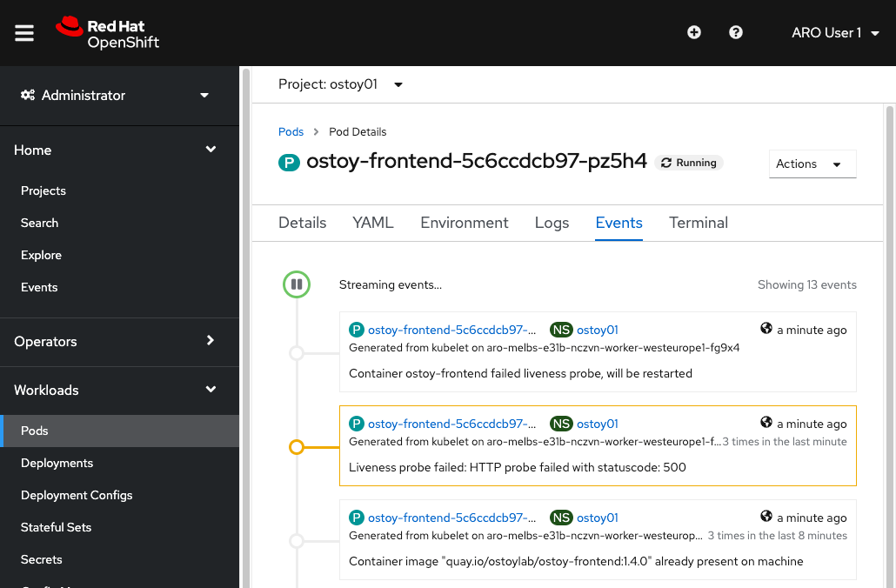Image resolution: width=896 pixels, height=588 pixels.
Task: Open the Terminal tab
Action: point(698,223)
